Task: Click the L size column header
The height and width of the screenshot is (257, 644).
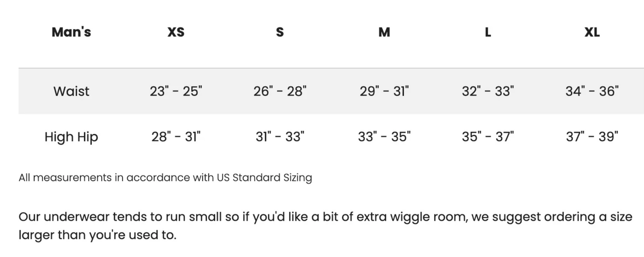Action: 488,32
